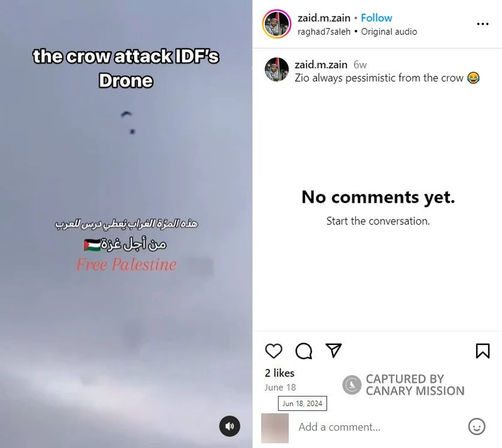Save post with bookmark icon
This screenshot has width=502, height=448.
tap(483, 351)
